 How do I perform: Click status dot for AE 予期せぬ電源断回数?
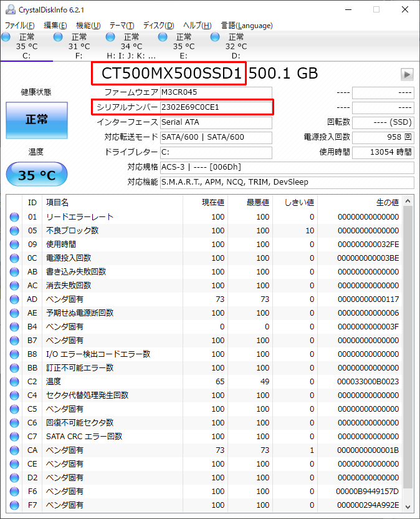[14, 313]
